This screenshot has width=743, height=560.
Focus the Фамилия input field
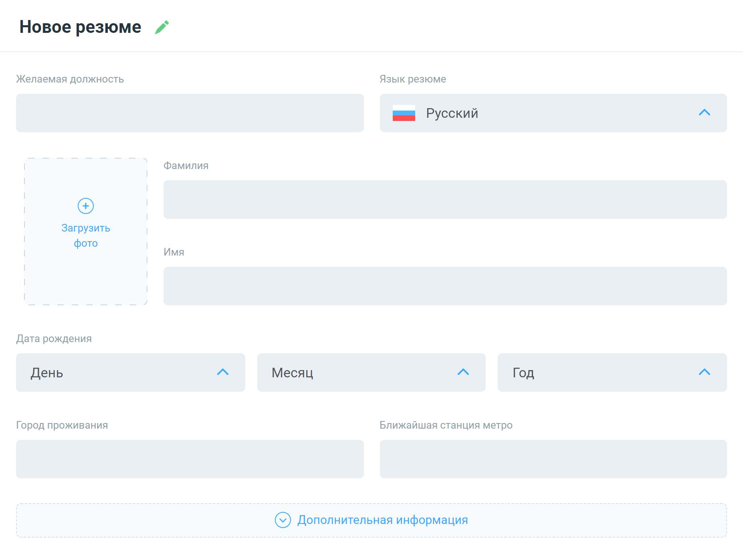[445, 199]
